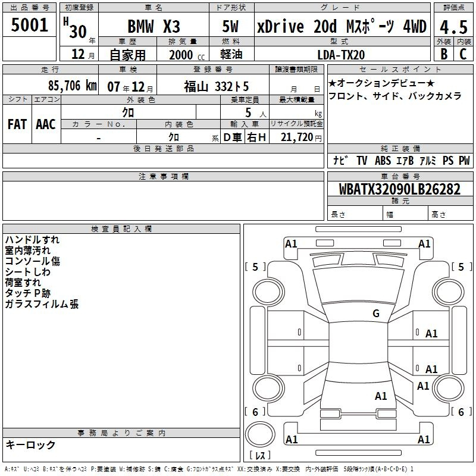Select the door type value 5W
Image resolution: width=476 pixels, height=476 pixels.
230,26
